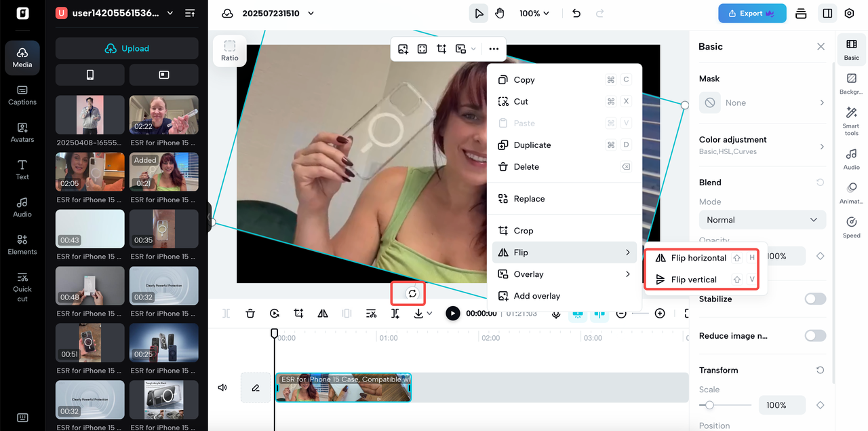Click the Upload button
Viewport: 868px width, 431px height.
click(127, 48)
